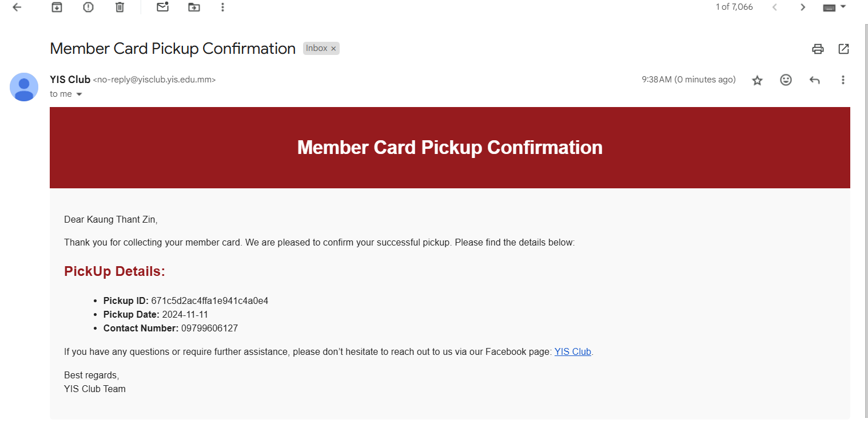Mark the email as unread
This screenshot has height=427, width=868.
click(163, 7)
